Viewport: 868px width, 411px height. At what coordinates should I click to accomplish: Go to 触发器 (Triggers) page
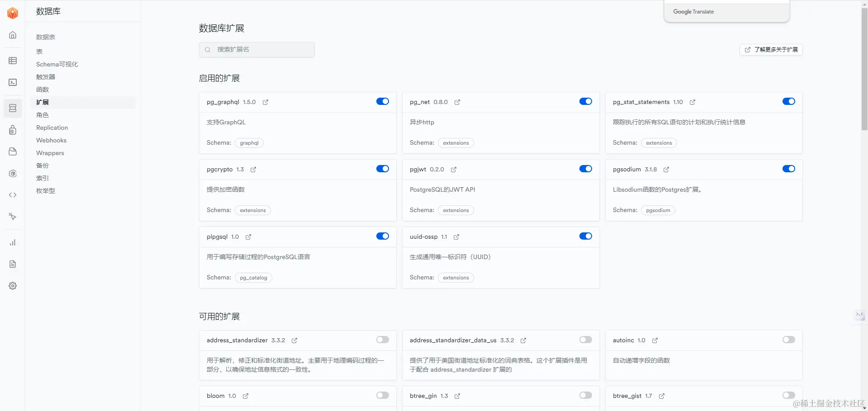click(x=46, y=77)
